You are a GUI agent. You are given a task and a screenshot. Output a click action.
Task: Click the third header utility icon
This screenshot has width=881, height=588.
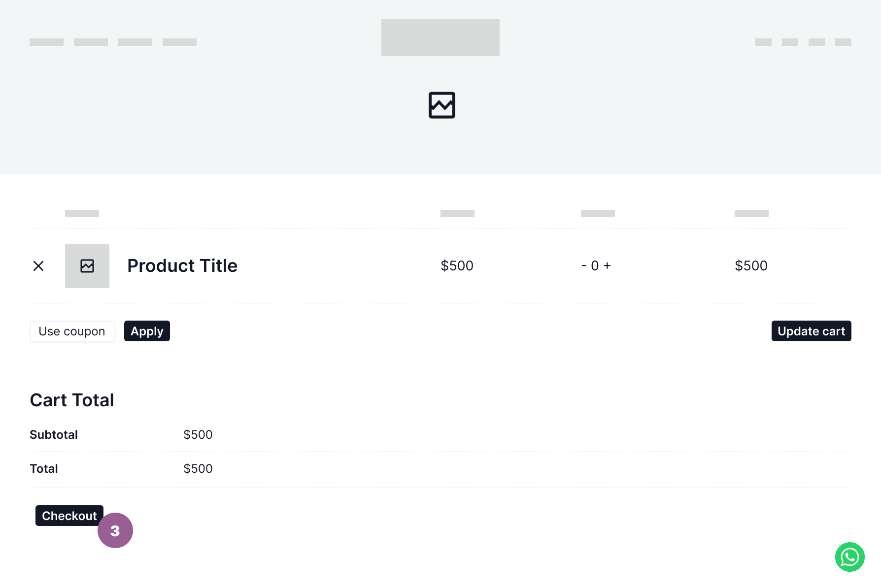pos(817,42)
